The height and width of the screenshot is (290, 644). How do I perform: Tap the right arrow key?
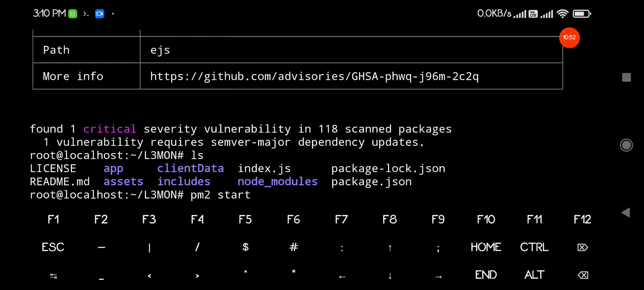tap(438, 277)
